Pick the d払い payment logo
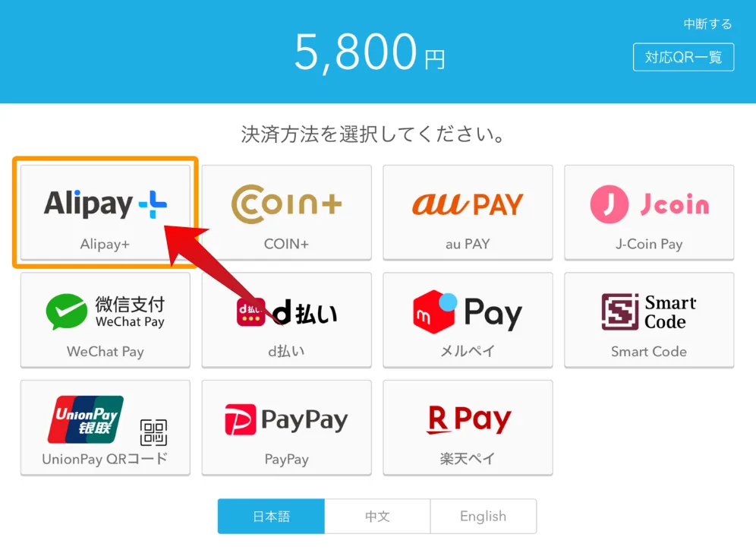The width and height of the screenshot is (756, 553). (286, 312)
